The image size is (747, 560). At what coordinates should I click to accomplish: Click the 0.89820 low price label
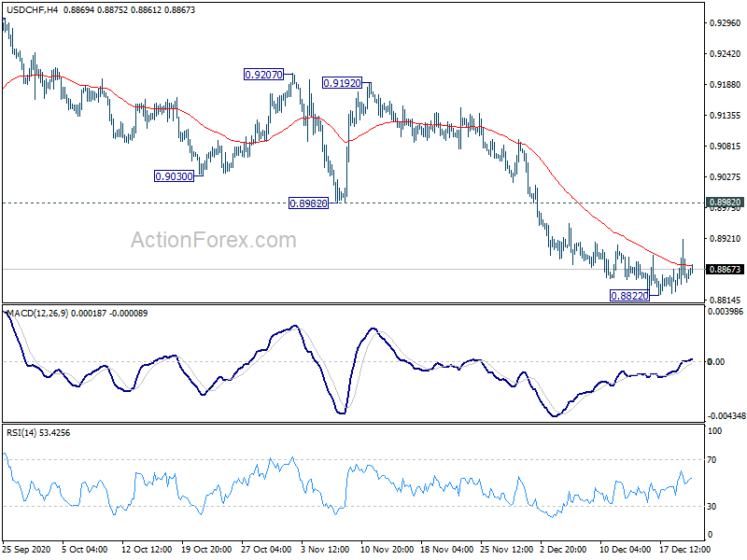(309, 203)
